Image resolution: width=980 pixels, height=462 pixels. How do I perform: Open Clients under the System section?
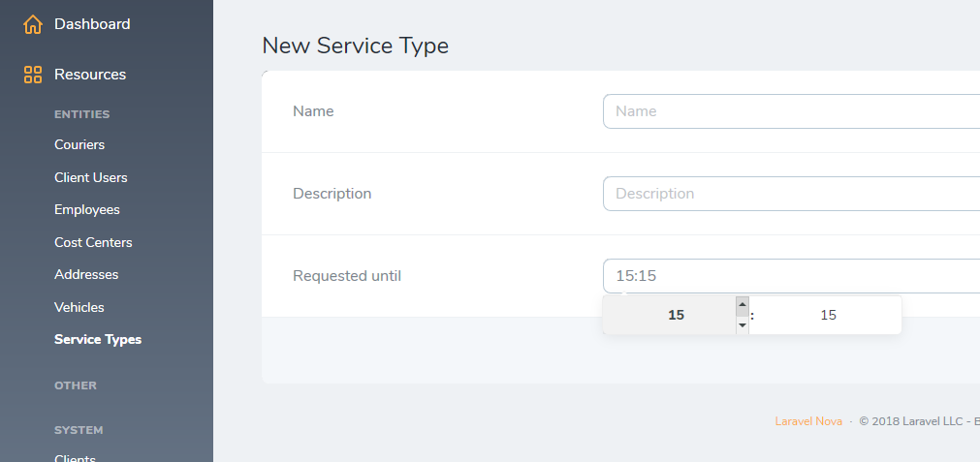(x=75, y=458)
